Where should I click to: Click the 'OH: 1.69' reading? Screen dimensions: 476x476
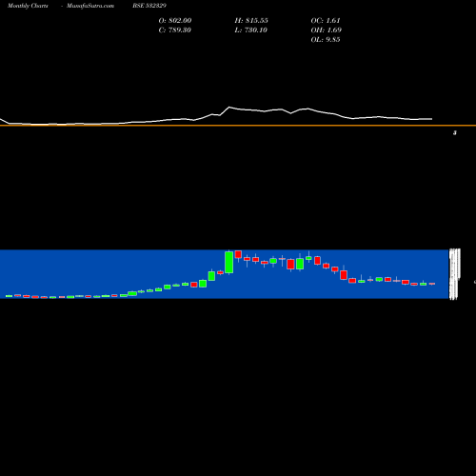pyautogui.click(x=327, y=30)
